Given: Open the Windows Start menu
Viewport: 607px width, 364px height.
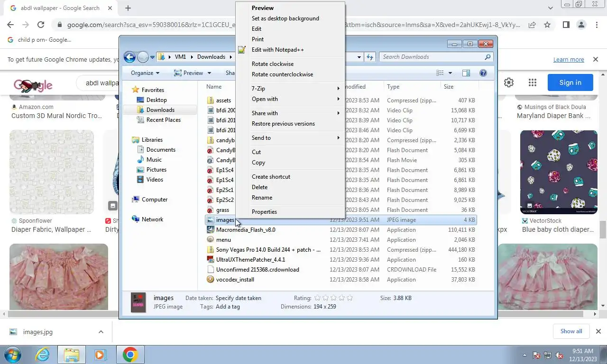Looking at the screenshot, I should point(12,355).
